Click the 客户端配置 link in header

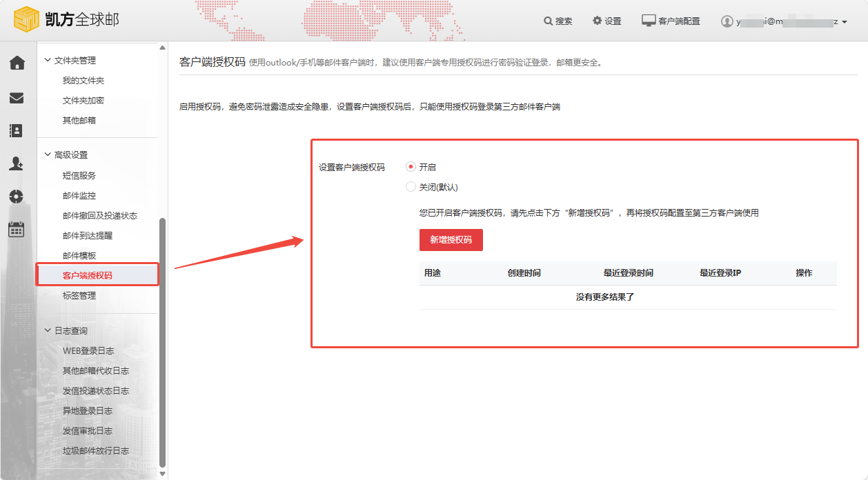(x=679, y=21)
